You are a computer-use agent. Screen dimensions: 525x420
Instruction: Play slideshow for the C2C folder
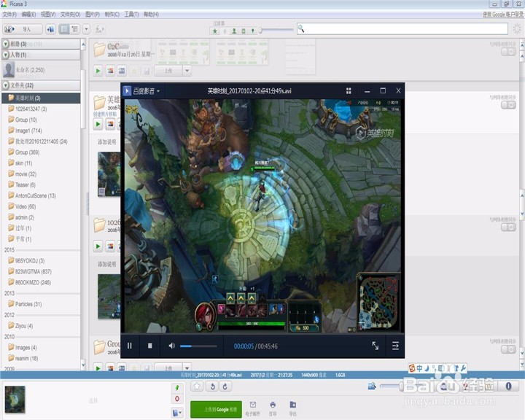(98, 71)
